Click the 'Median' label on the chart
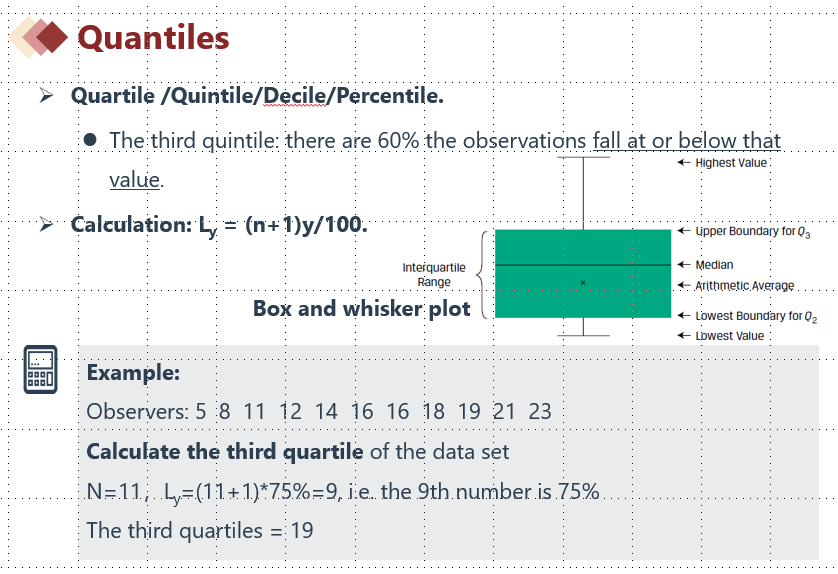 (x=714, y=265)
